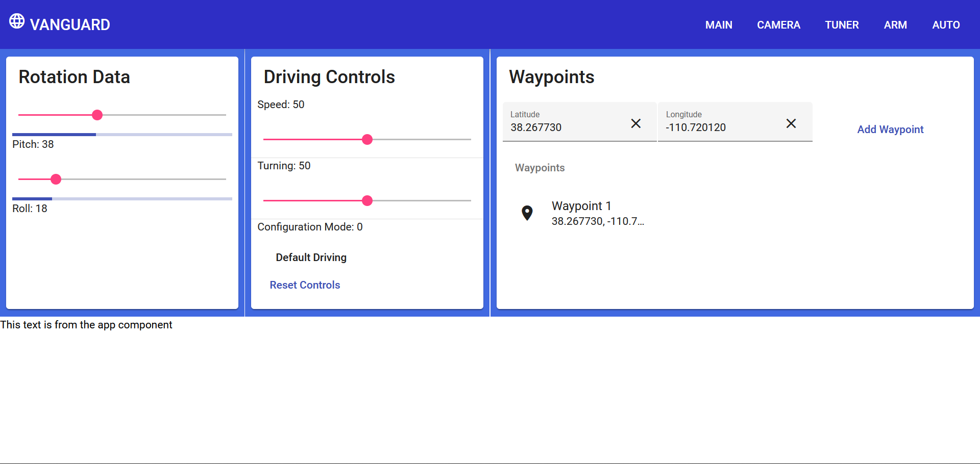Click the Waypoint 1 coordinates text
This screenshot has height=464, width=980.
(598, 221)
